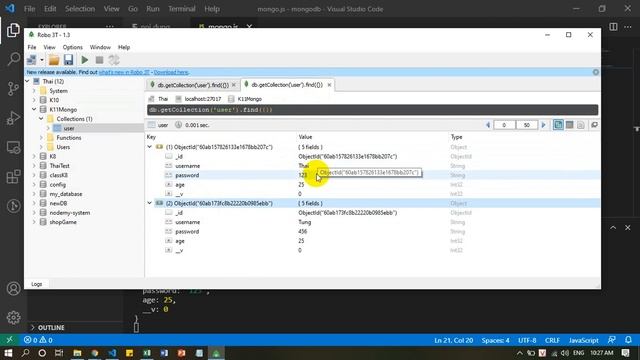Expand the Users folder
640x360 pixels.
tap(41, 147)
